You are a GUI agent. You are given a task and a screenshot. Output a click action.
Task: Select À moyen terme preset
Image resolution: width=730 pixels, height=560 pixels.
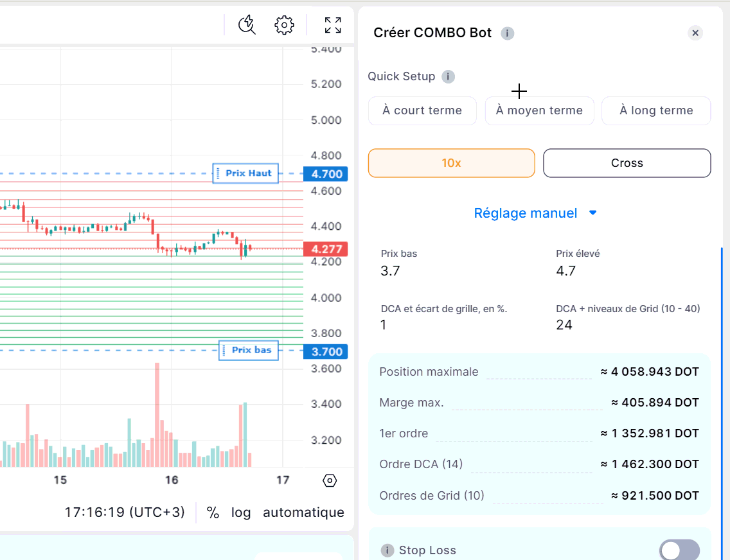(x=539, y=110)
